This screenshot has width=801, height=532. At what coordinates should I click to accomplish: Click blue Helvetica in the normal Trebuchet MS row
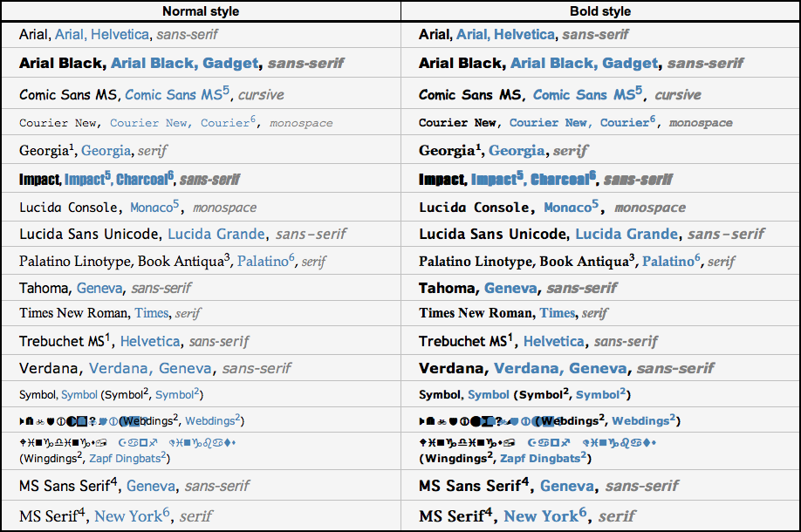[150, 341]
